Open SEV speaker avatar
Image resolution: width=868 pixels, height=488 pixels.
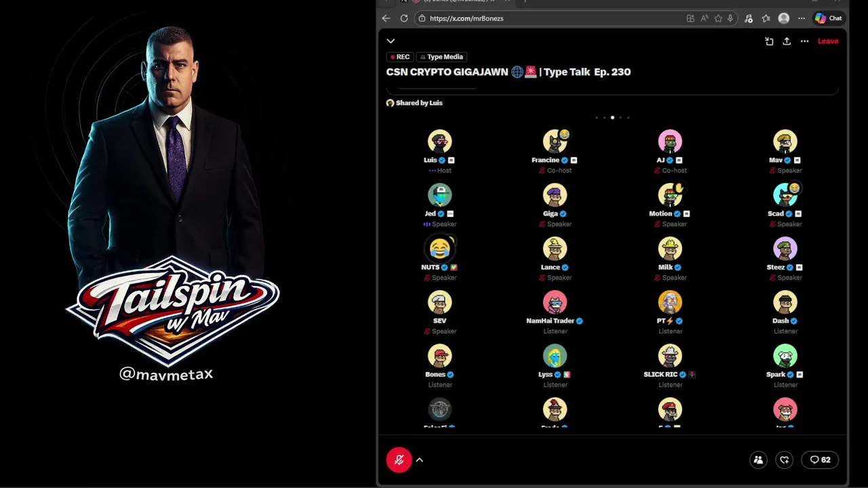coord(440,302)
